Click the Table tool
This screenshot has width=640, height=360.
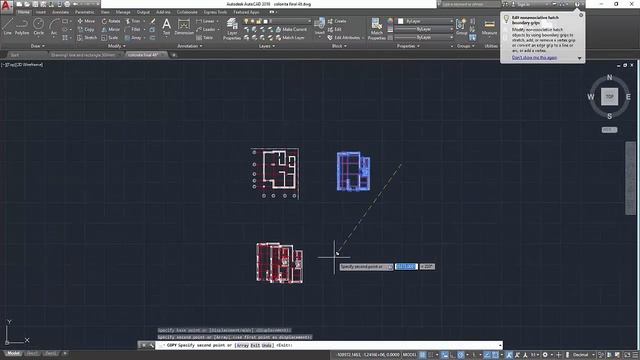point(204,38)
